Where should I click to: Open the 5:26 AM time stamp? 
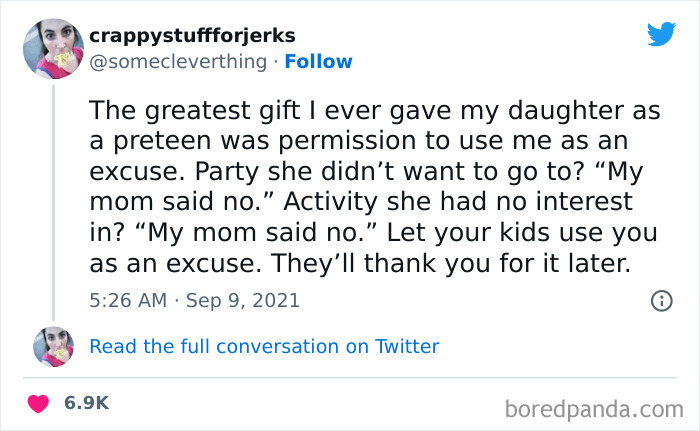125,300
